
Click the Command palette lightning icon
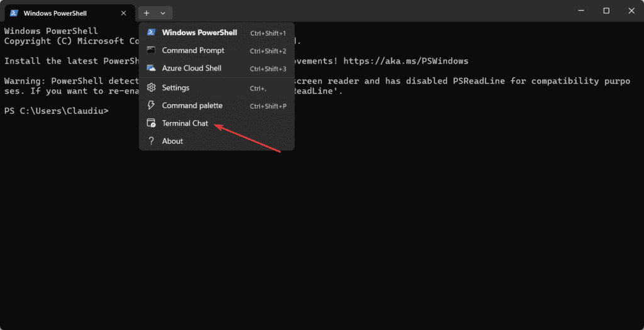151,105
